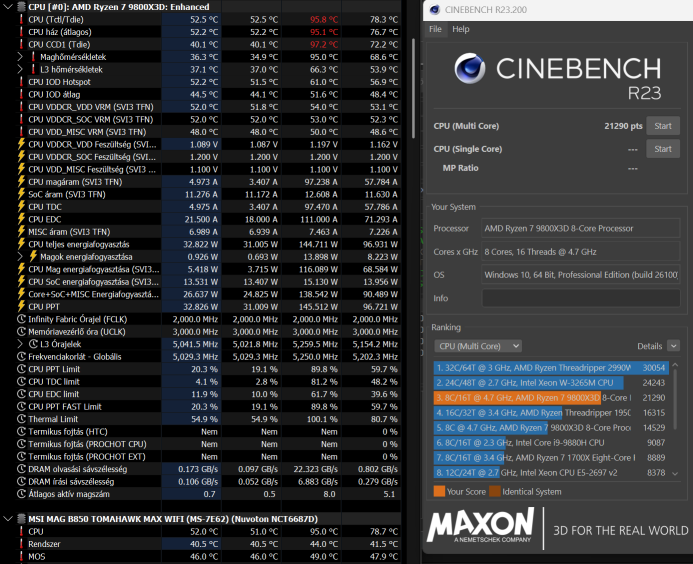The image size is (693, 564).
Task: Click the motherboard chip icon beside MSI MAG B850
Action: [x=21, y=518]
